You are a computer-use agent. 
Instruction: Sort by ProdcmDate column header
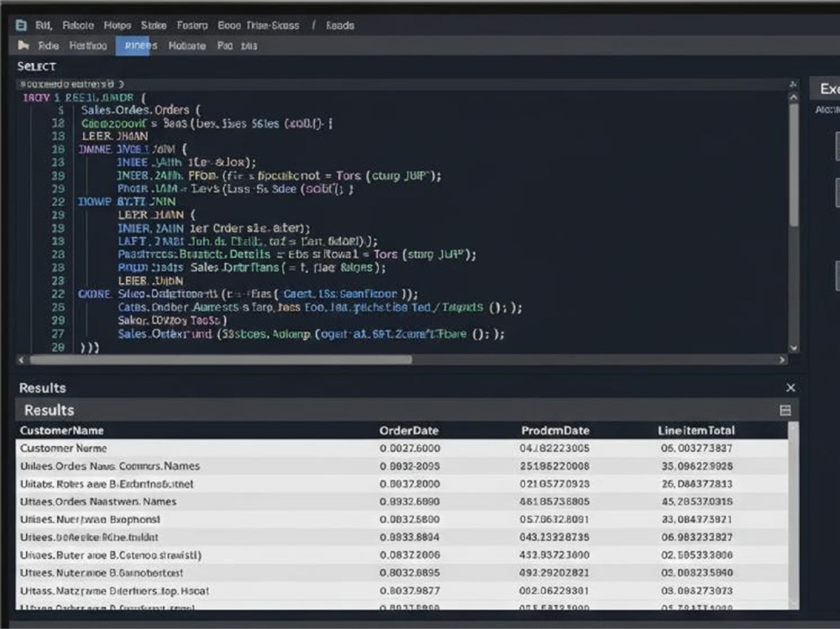[x=555, y=430]
